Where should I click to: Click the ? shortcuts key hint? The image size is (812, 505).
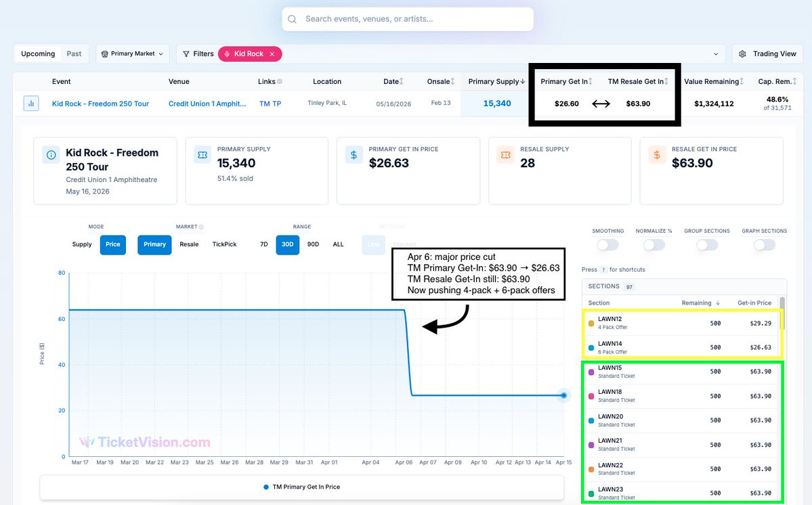pyautogui.click(x=603, y=269)
